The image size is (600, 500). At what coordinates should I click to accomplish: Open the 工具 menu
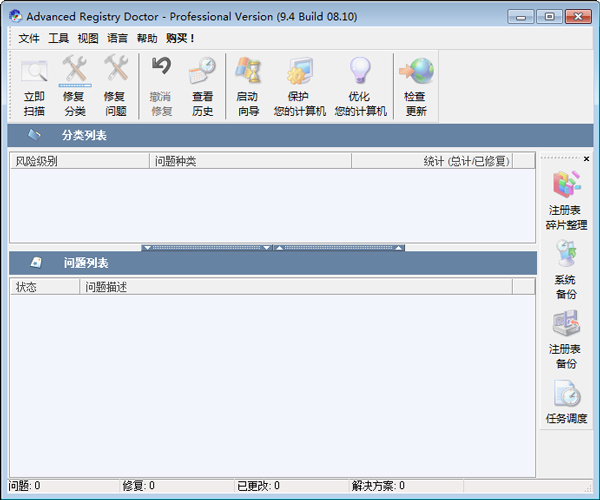59,38
